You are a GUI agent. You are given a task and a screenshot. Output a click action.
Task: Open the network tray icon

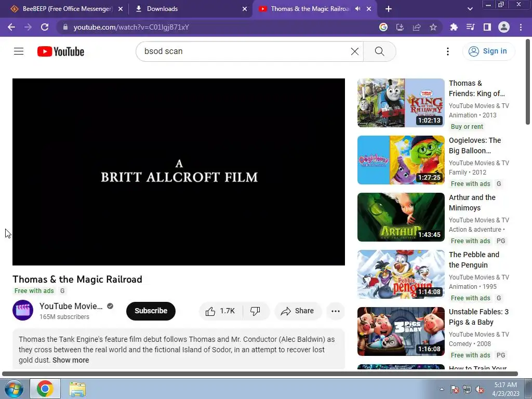click(467, 390)
